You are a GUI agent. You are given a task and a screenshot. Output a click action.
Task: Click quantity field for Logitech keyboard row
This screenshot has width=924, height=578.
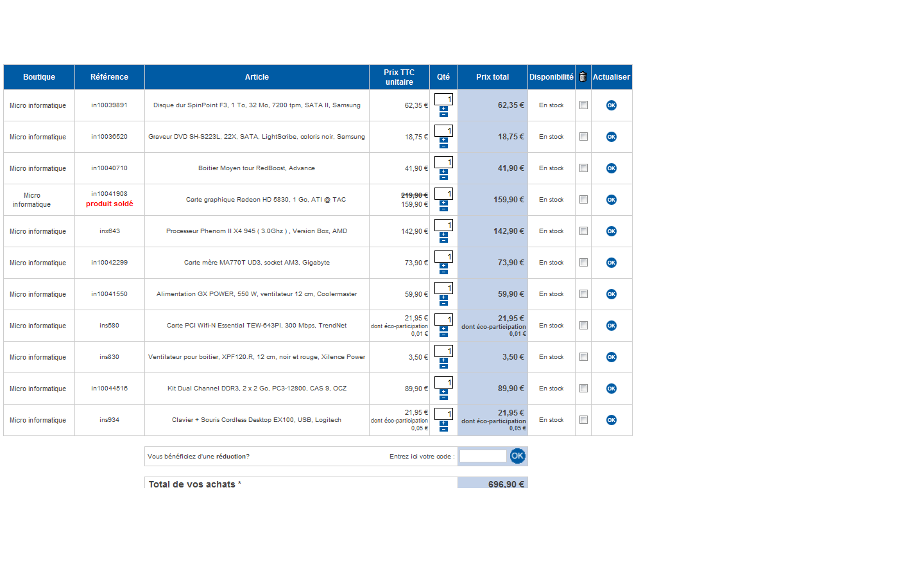443,414
